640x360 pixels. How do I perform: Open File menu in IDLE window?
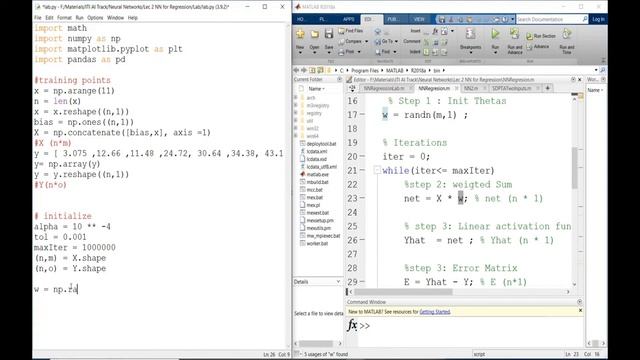pyautogui.click(x=38, y=18)
